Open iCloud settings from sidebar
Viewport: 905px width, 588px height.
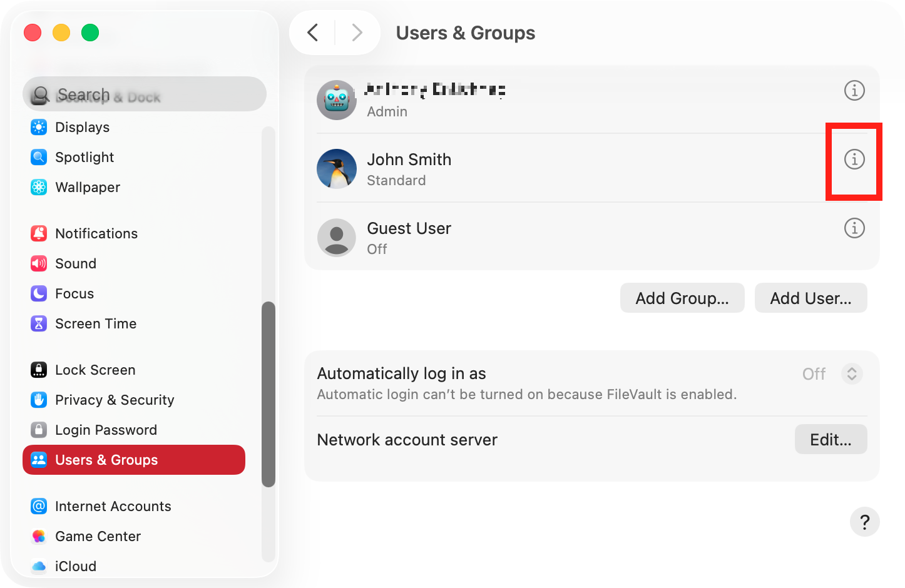click(x=39, y=566)
